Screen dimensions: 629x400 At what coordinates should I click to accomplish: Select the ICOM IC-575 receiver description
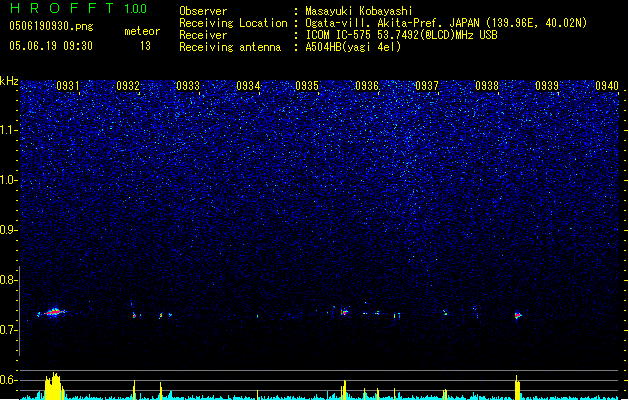[402, 35]
